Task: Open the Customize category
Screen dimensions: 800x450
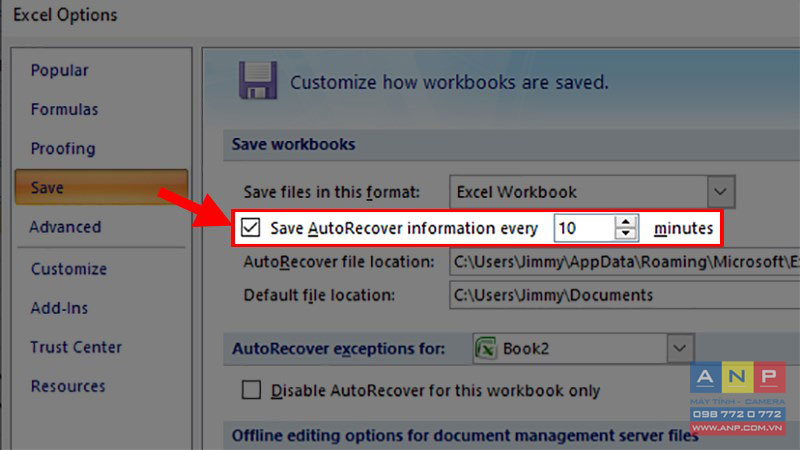Action: point(69,269)
